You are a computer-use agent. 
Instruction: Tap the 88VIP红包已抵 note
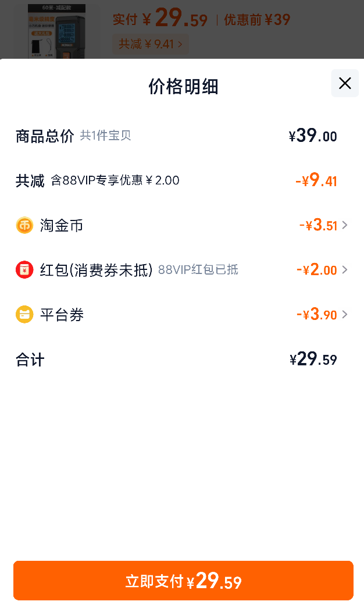click(x=198, y=270)
